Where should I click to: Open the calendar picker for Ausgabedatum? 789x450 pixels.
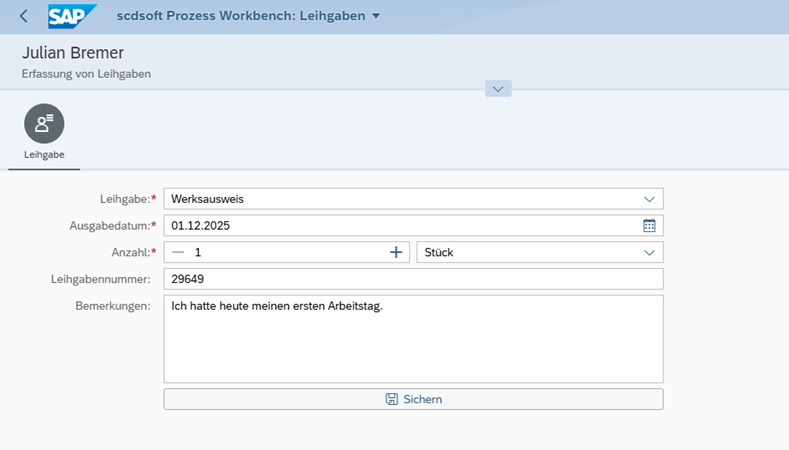[x=649, y=226]
